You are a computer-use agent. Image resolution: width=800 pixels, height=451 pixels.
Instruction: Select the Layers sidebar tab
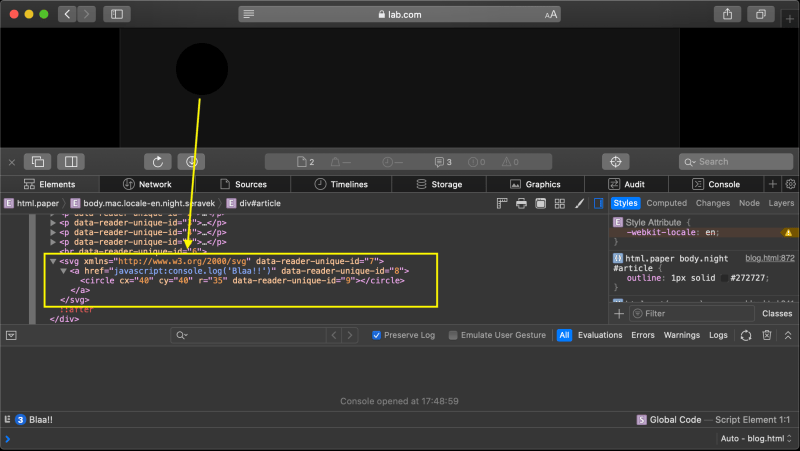click(781, 203)
